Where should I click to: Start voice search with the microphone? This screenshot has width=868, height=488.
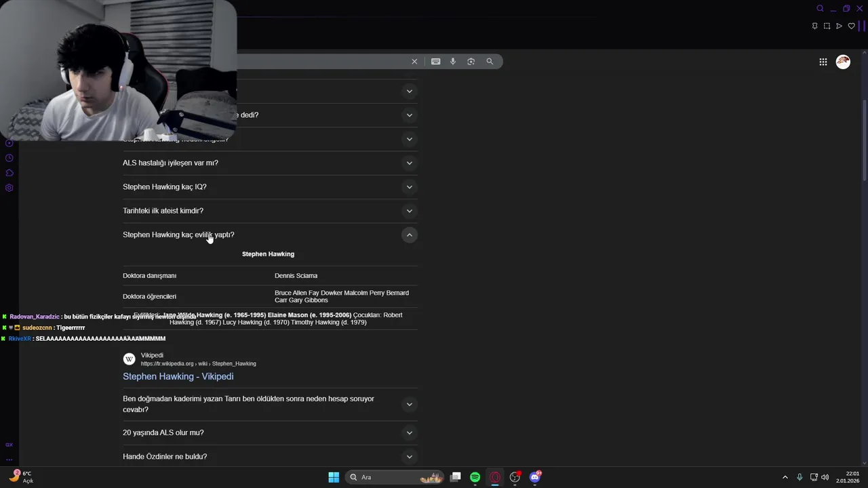click(453, 62)
